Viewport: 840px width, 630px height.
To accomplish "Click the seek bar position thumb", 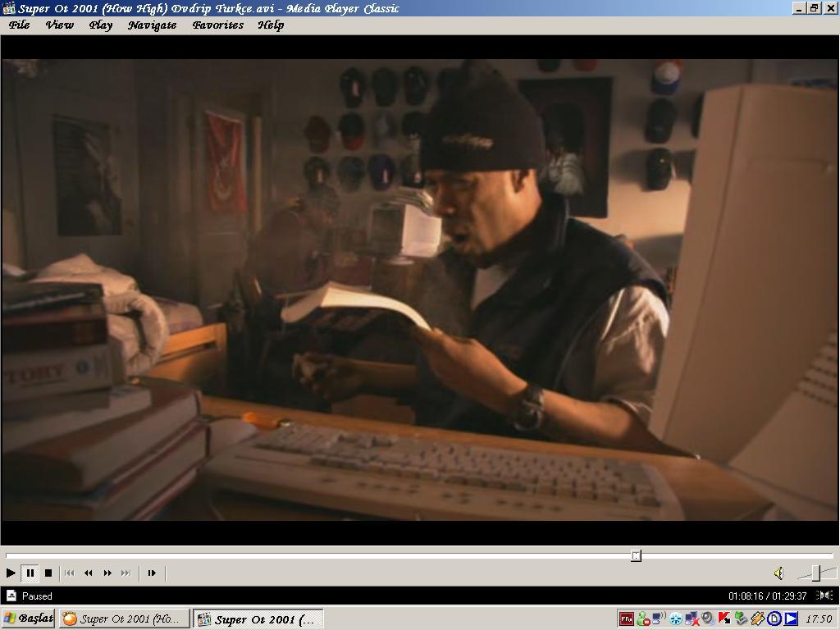I will pyautogui.click(x=636, y=555).
